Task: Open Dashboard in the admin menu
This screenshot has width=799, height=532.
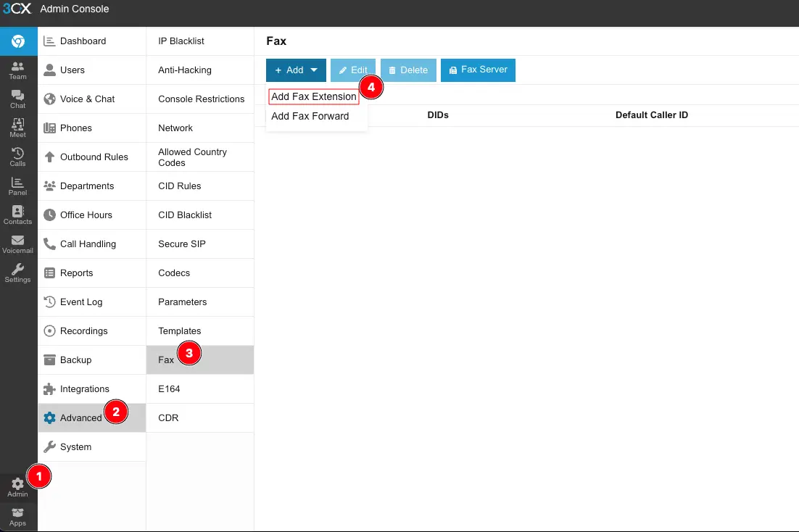Action: click(83, 41)
